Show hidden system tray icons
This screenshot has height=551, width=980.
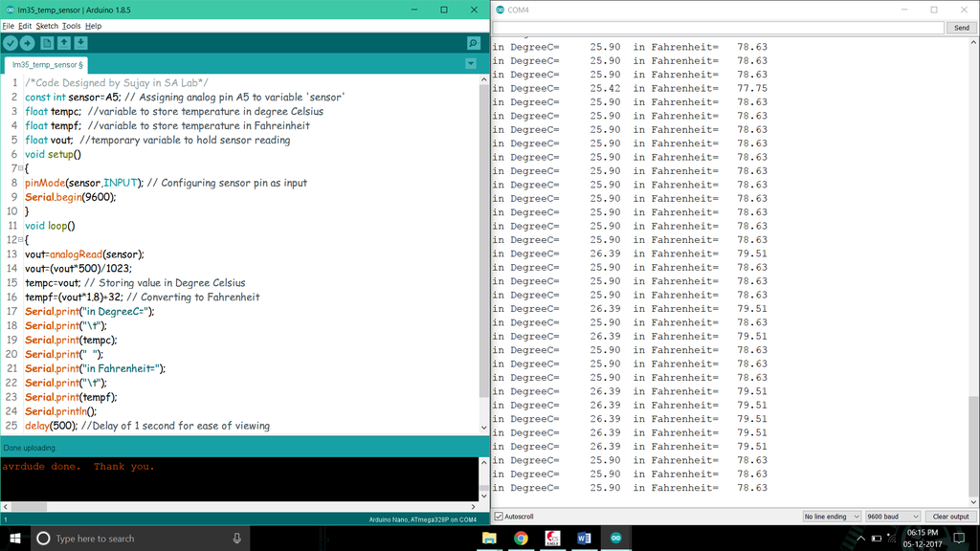(x=860, y=538)
